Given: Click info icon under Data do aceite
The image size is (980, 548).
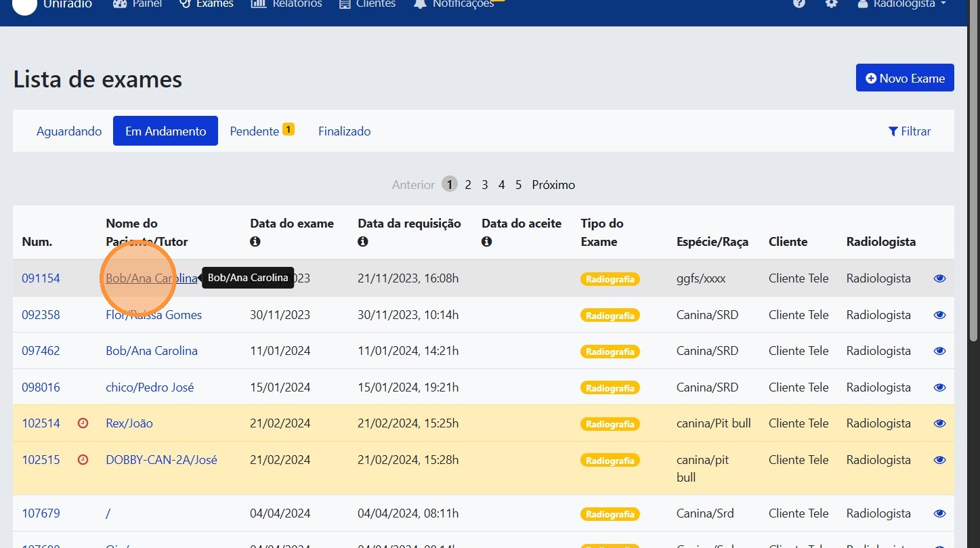Looking at the screenshot, I should [x=487, y=242].
